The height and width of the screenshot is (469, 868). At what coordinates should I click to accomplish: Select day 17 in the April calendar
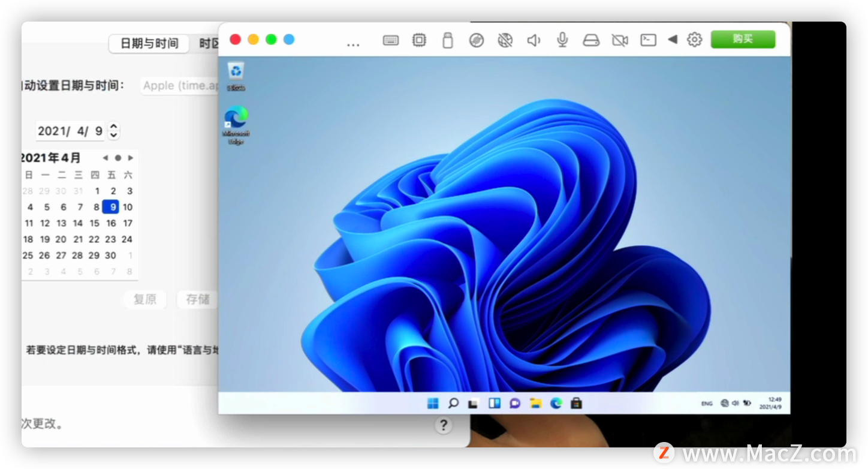128,223
